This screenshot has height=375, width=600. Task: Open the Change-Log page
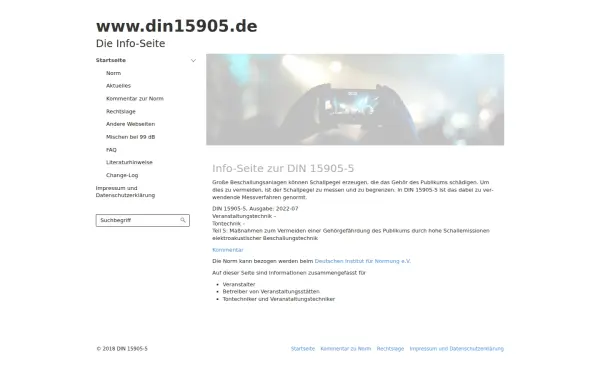tap(122, 175)
